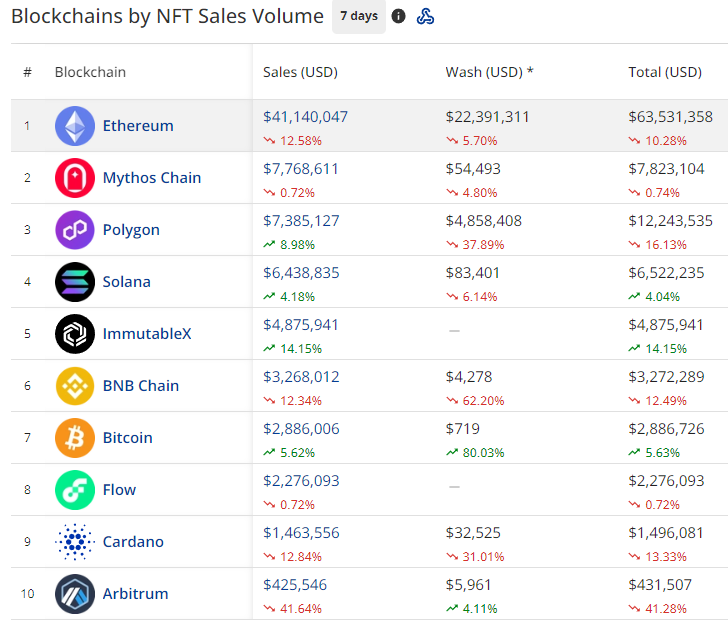728x620 pixels.
Task: Click the Polygon logo icon
Action: pyautogui.click(x=75, y=230)
